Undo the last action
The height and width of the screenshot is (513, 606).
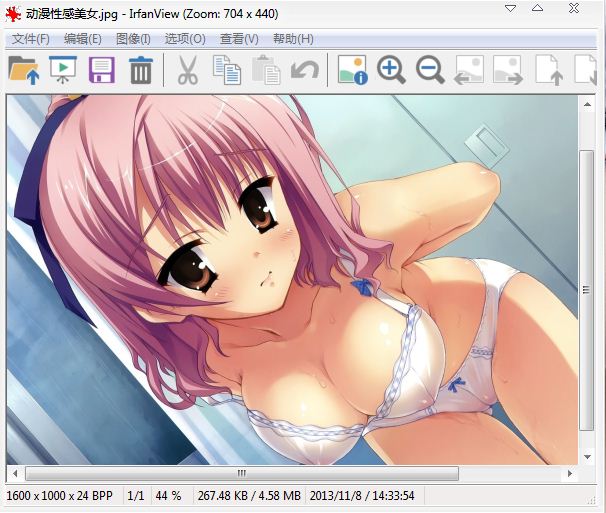(304, 70)
